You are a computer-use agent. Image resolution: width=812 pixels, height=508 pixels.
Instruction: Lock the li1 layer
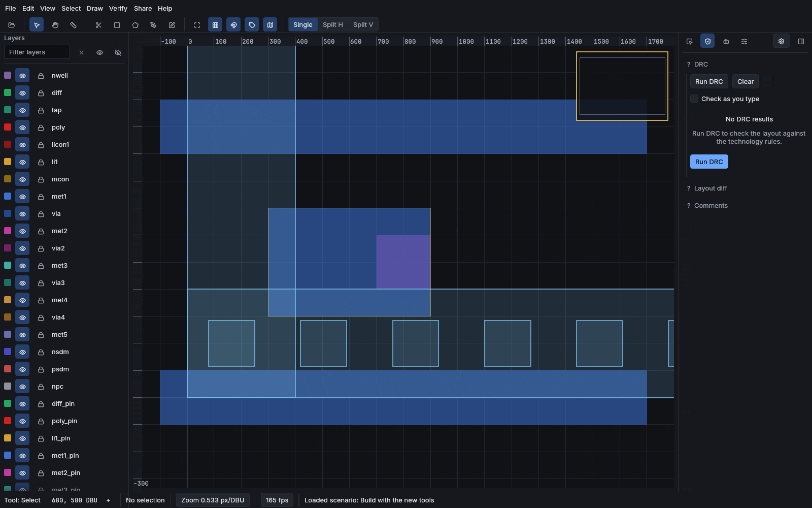pyautogui.click(x=41, y=162)
